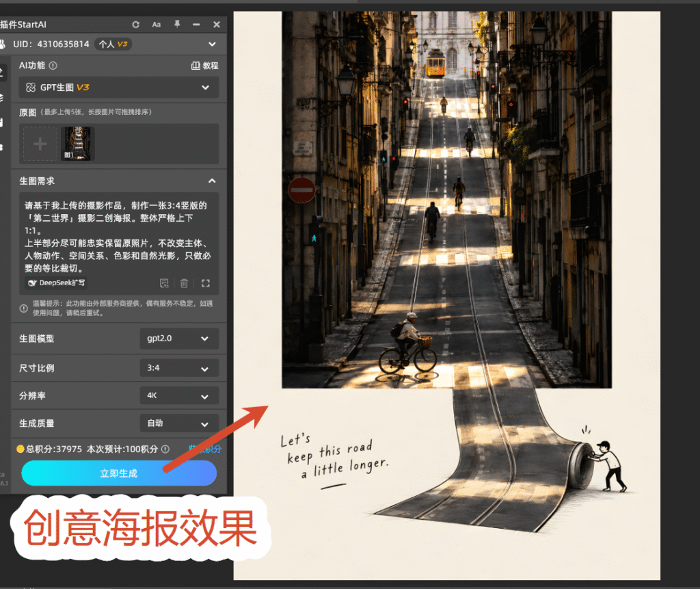The width and height of the screenshot is (700, 589).
Task: Click the 立即生成 button
Action: pos(119,473)
